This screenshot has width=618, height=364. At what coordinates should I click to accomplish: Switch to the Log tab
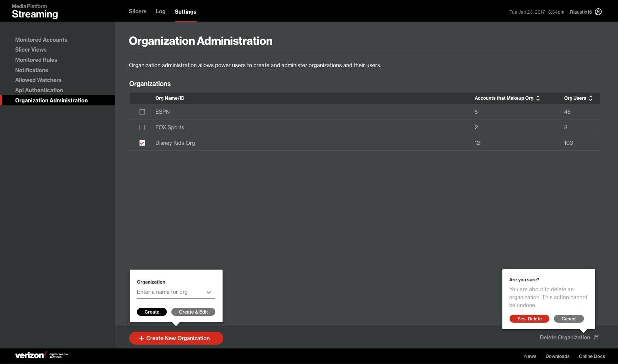pyautogui.click(x=160, y=11)
